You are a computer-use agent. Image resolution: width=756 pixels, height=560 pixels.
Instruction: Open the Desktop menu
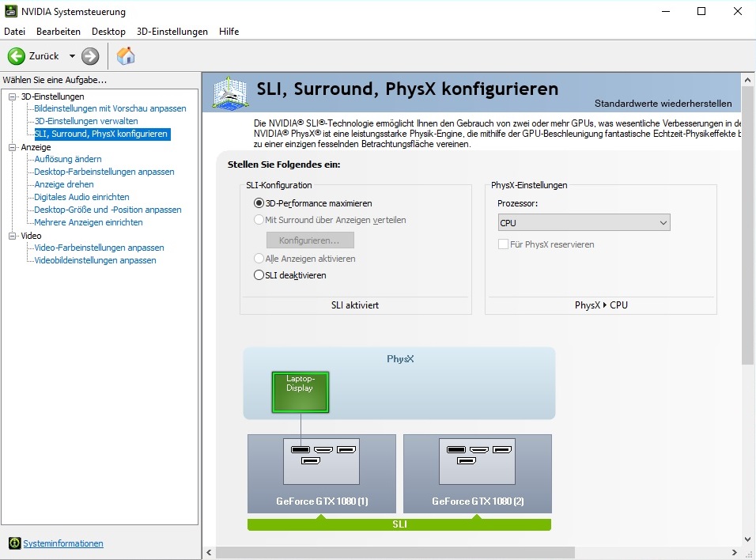point(108,32)
